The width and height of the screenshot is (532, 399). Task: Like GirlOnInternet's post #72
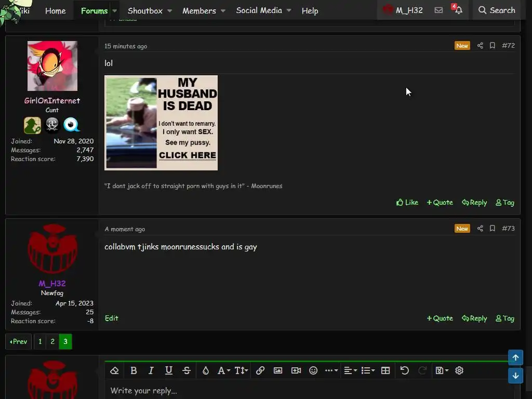pos(407,202)
